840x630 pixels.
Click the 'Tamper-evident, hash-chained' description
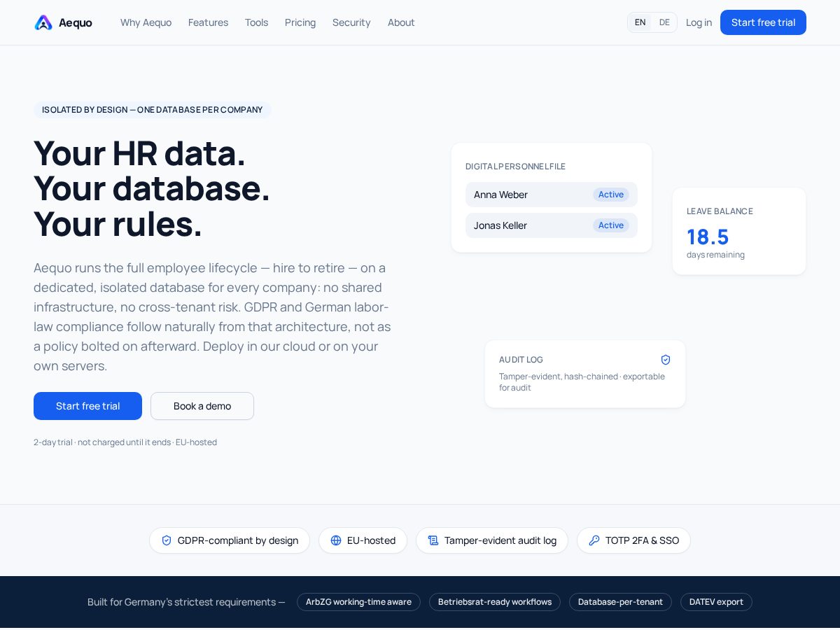tap(582, 382)
